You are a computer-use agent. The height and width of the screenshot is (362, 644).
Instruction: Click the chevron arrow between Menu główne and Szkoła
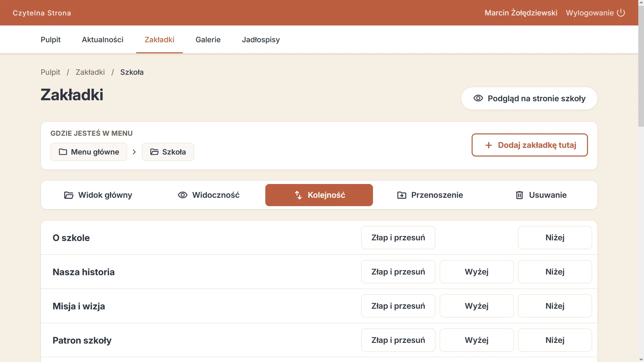tap(134, 152)
